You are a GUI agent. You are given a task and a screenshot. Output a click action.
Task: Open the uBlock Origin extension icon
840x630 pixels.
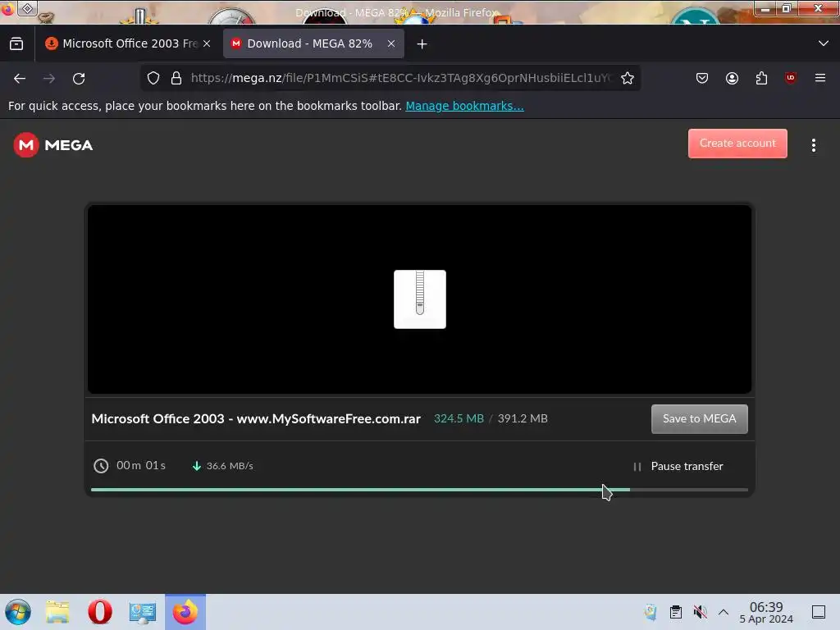click(791, 78)
